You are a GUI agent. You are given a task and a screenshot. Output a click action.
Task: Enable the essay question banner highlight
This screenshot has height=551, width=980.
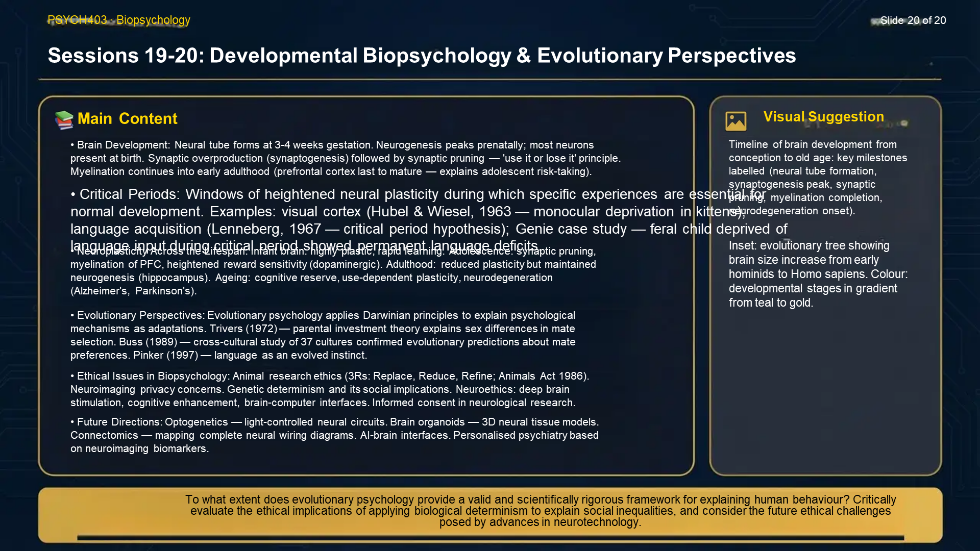click(541, 511)
